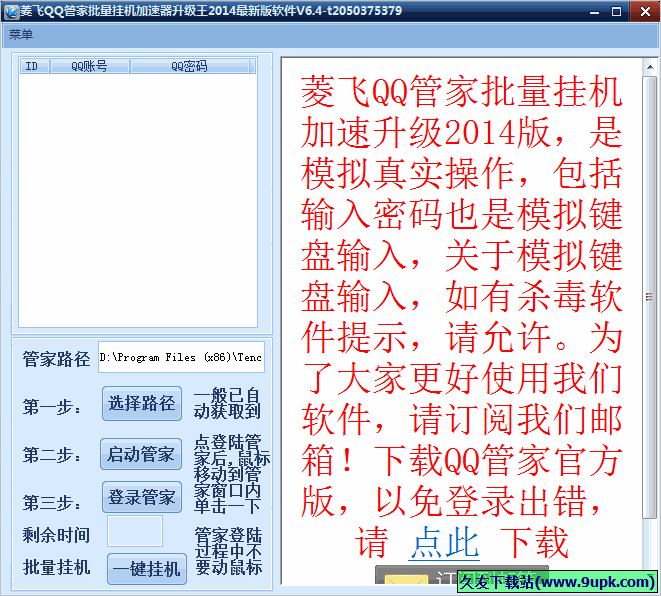This screenshot has width=661, height=596.
Task: Click the 管家路径 path input field
Action: 181,357
